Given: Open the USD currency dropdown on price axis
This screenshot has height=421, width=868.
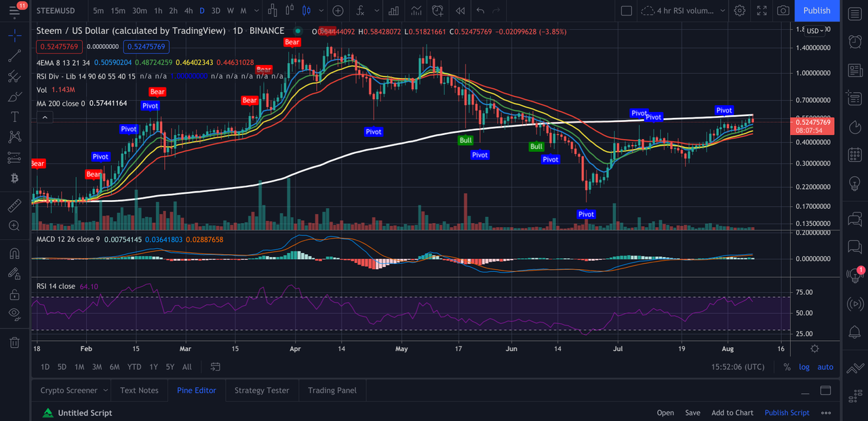Looking at the screenshot, I should point(815,31).
